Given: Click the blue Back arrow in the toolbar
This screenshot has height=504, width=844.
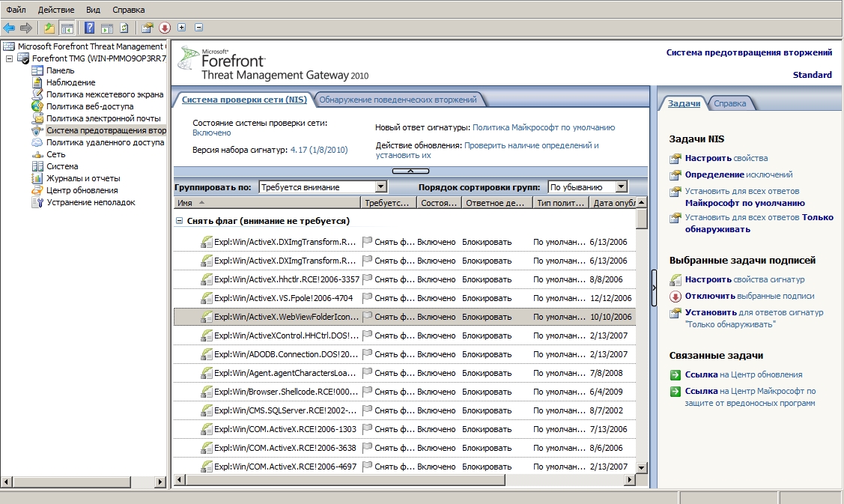Looking at the screenshot, I should click(9, 28).
